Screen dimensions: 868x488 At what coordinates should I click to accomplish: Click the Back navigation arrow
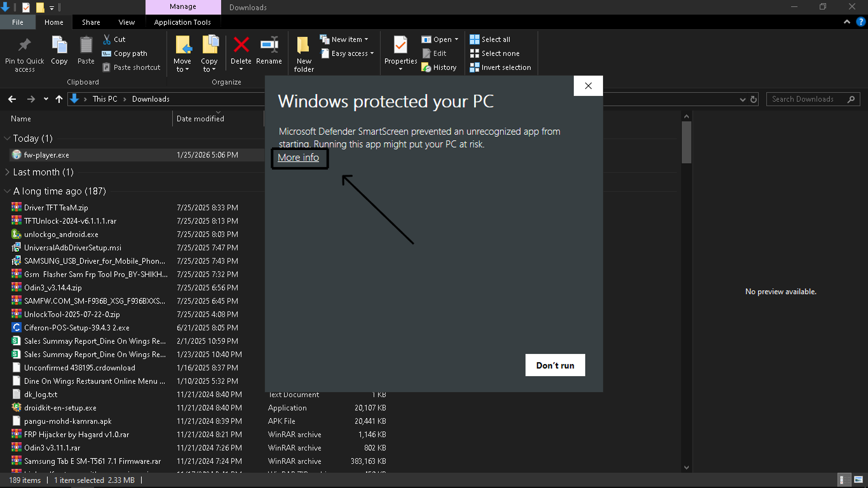tap(11, 99)
